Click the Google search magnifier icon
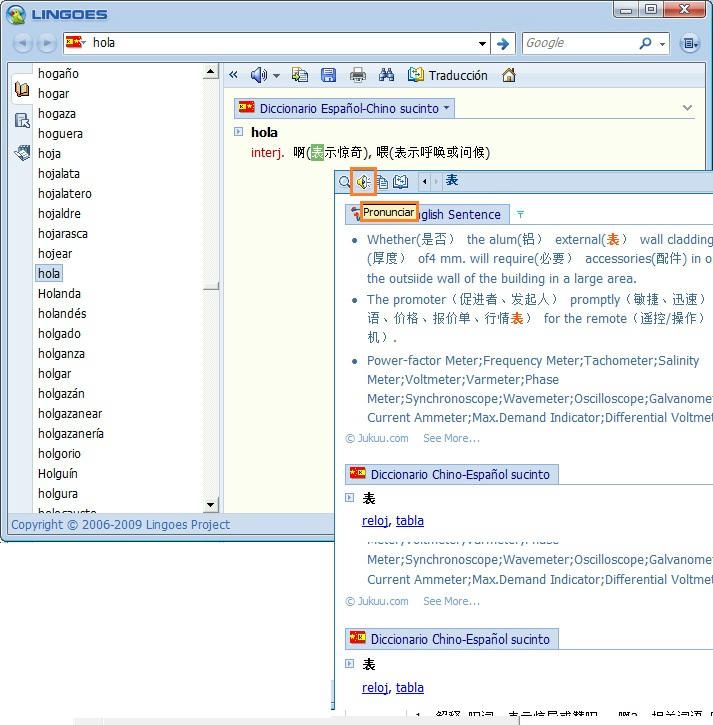This screenshot has width=713, height=725. pos(645,43)
